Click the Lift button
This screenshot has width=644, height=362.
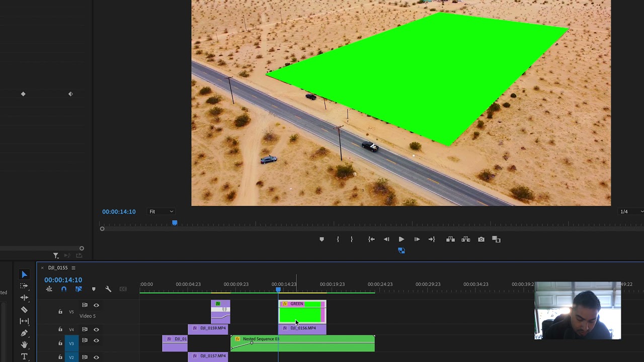click(x=450, y=239)
